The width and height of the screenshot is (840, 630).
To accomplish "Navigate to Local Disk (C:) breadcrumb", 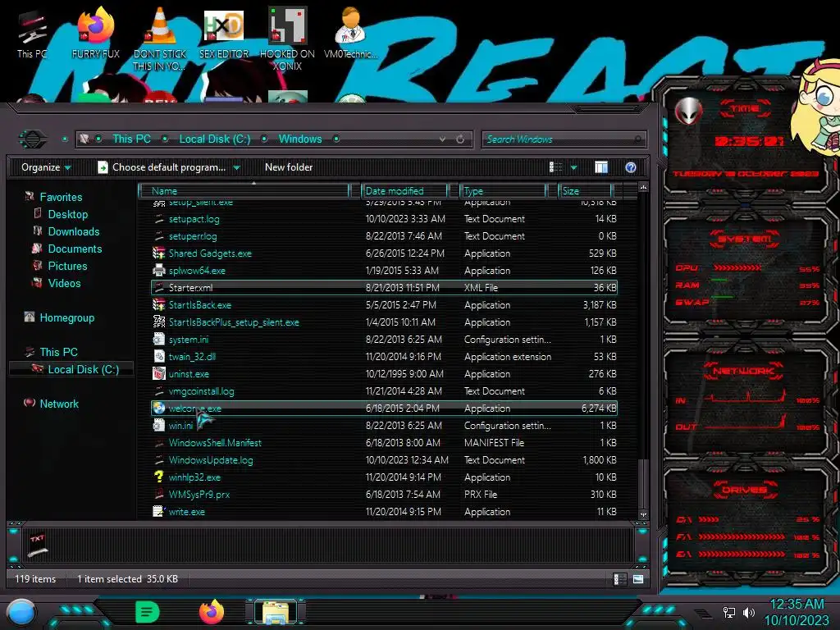I will [x=215, y=139].
